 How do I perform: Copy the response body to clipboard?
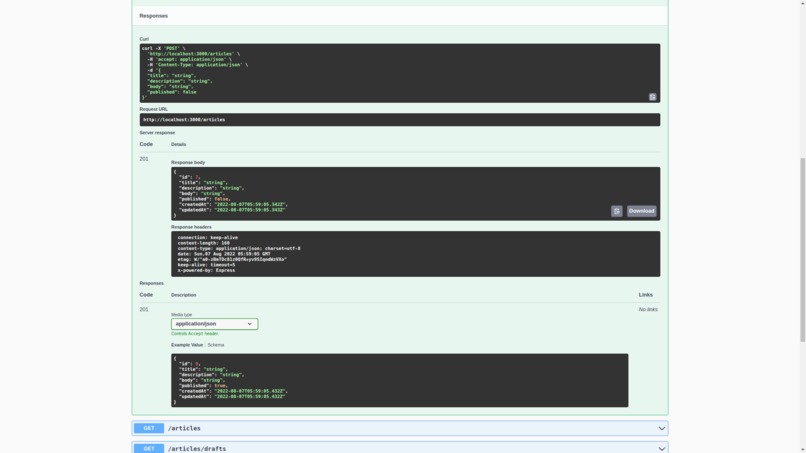[x=616, y=211]
